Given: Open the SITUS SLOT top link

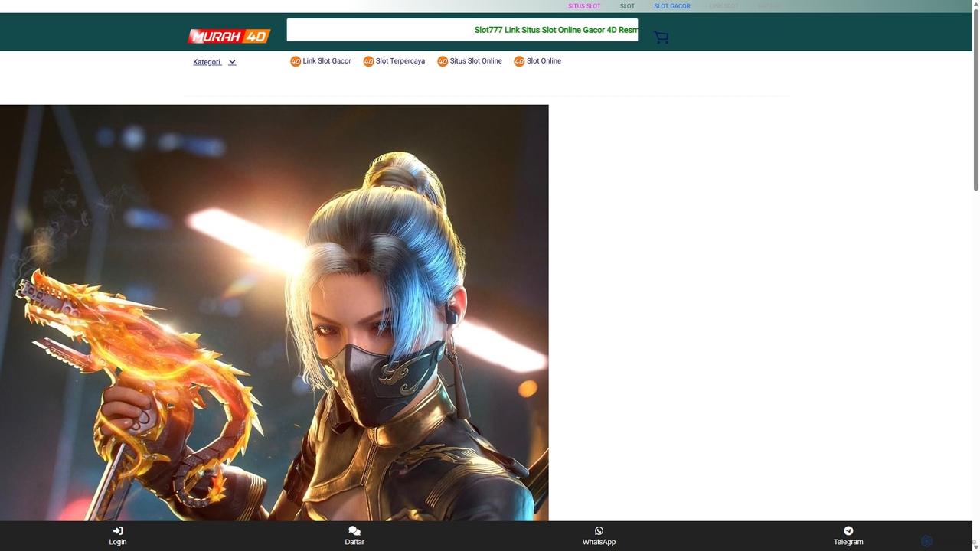Looking at the screenshot, I should [x=584, y=6].
